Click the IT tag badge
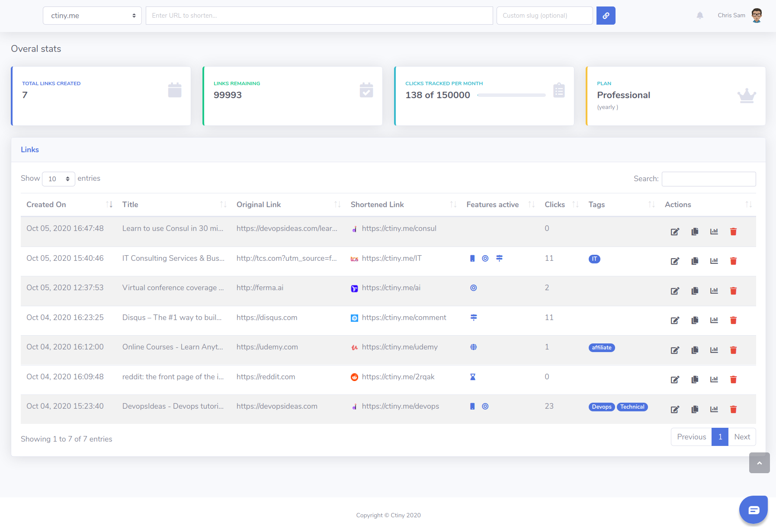 [x=594, y=259]
